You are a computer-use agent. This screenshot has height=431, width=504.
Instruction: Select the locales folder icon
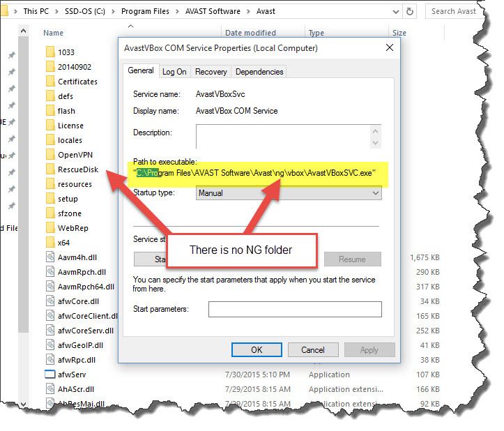pyautogui.click(x=50, y=140)
